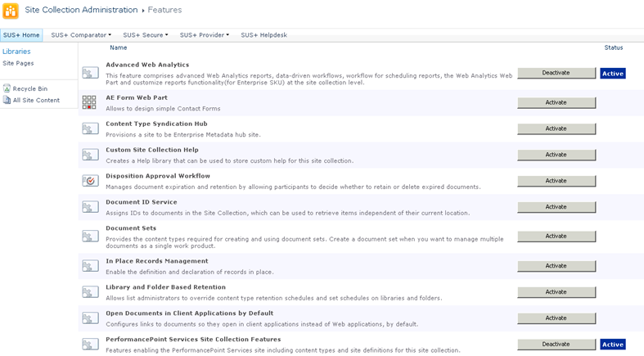Click the Custom Site Collection Help feature icon
Screen dimensions: 644x356
[x=90, y=155]
